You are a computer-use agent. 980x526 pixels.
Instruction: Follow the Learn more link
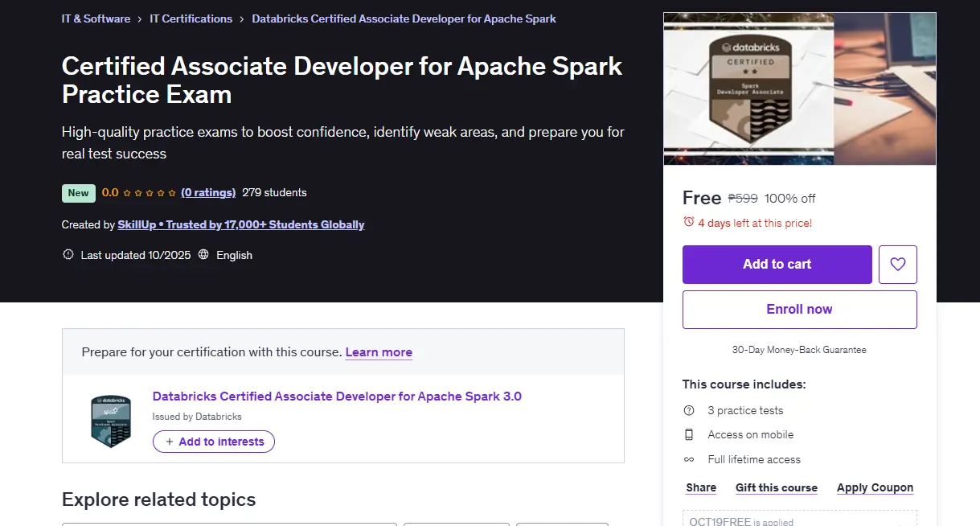(x=379, y=352)
